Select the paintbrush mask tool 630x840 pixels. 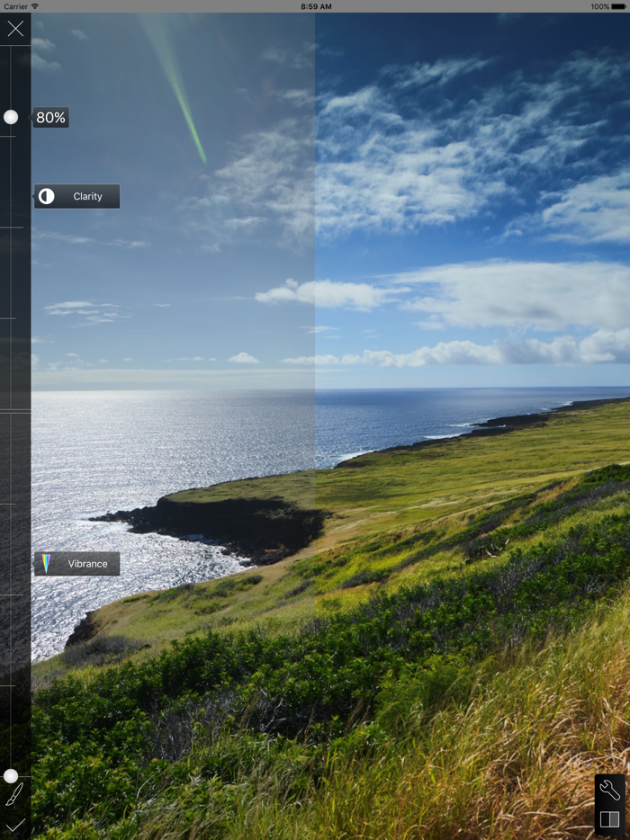click(14, 795)
